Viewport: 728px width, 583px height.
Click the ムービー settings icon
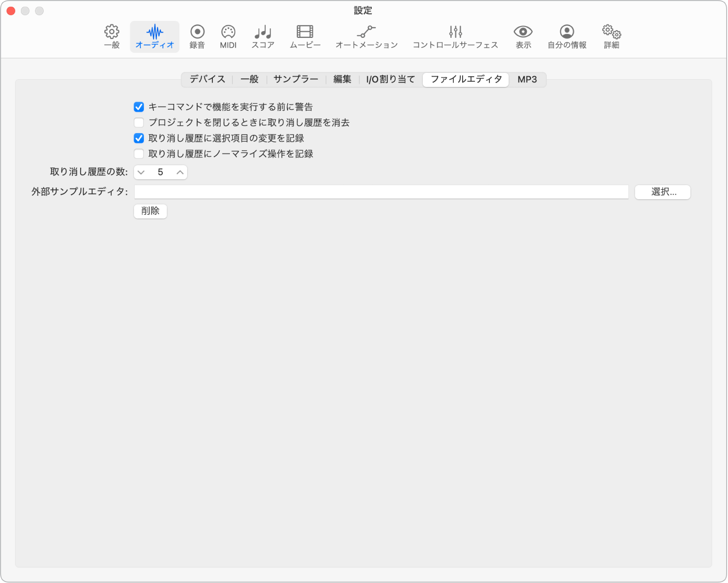click(x=305, y=36)
